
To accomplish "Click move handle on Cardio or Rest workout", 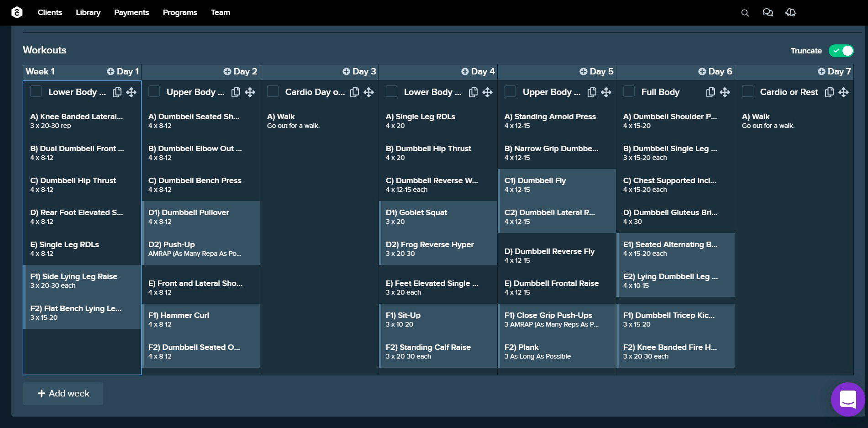I will [x=843, y=92].
